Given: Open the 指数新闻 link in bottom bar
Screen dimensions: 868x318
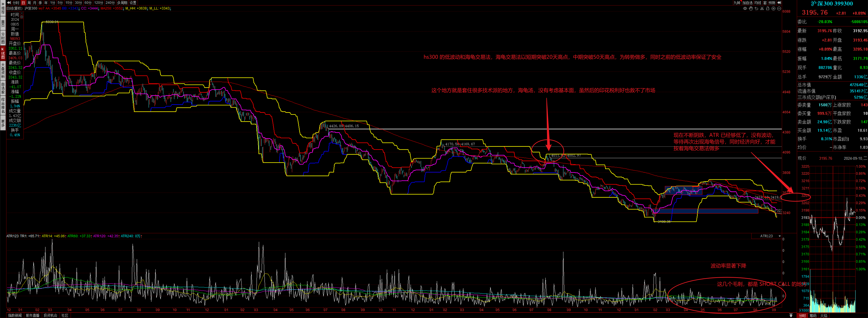Looking at the screenshot, I should pos(15,315).
